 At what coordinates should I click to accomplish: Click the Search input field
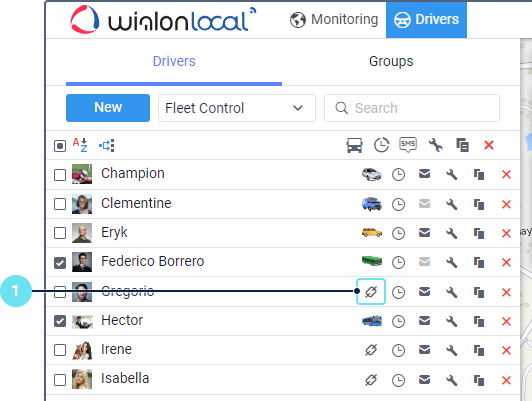tap(412, 108)
